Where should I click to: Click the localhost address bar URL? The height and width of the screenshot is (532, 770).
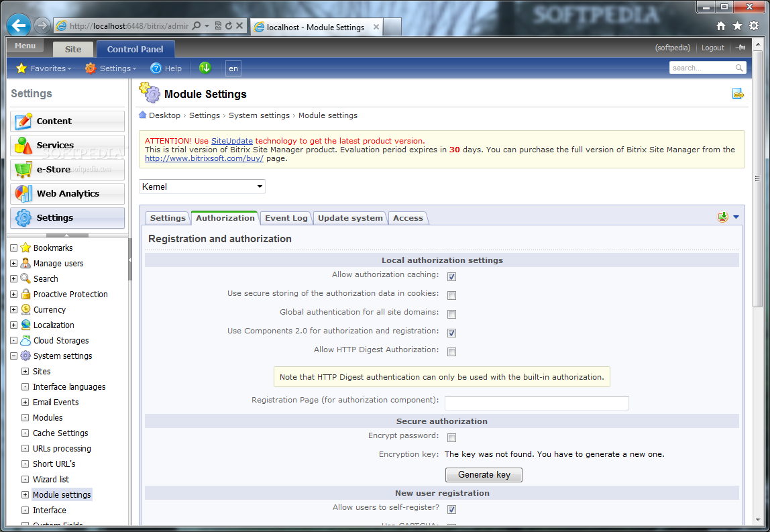coord(129,26)
